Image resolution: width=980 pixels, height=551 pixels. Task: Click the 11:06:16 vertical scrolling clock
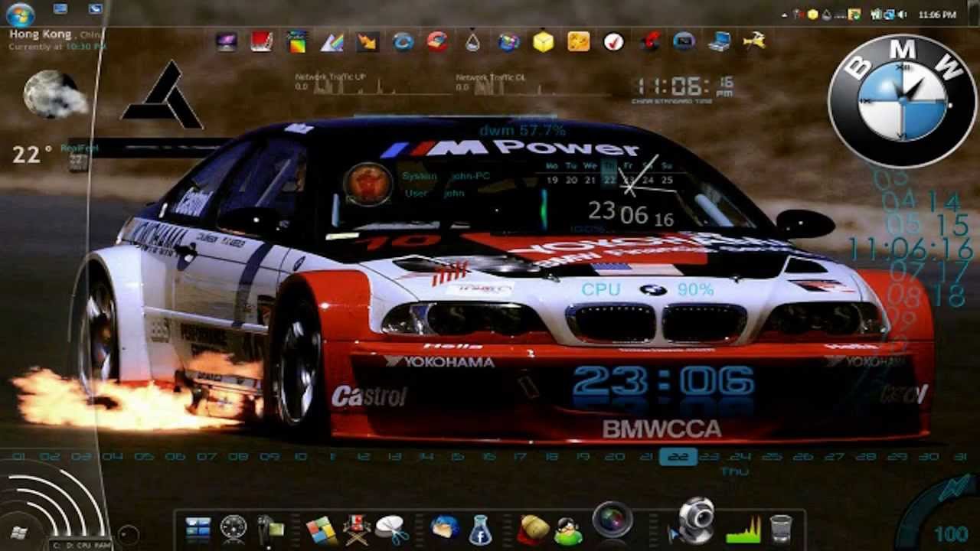pos(911,249)
